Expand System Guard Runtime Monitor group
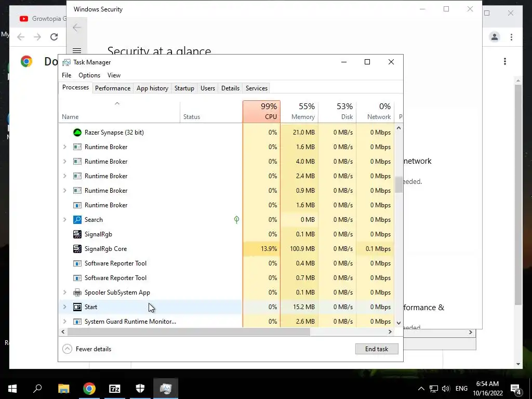Screen dimensions: 532x399 click(x=65, y=321)
